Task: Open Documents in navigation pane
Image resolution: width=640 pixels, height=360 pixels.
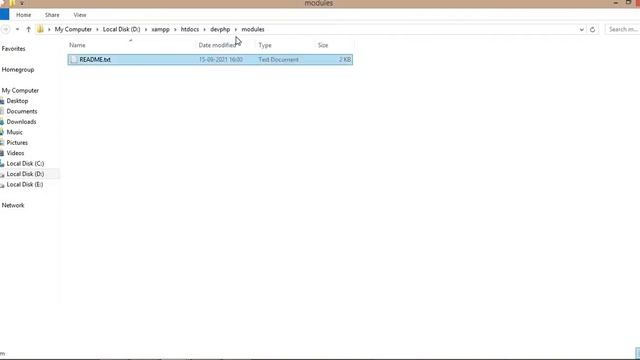Action: point(22,111)
